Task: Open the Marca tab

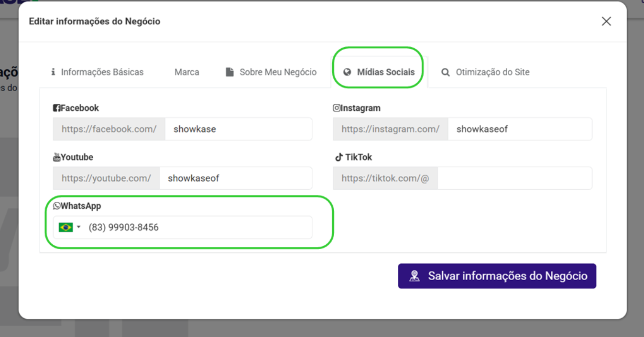Action: (x=186, y=72)
